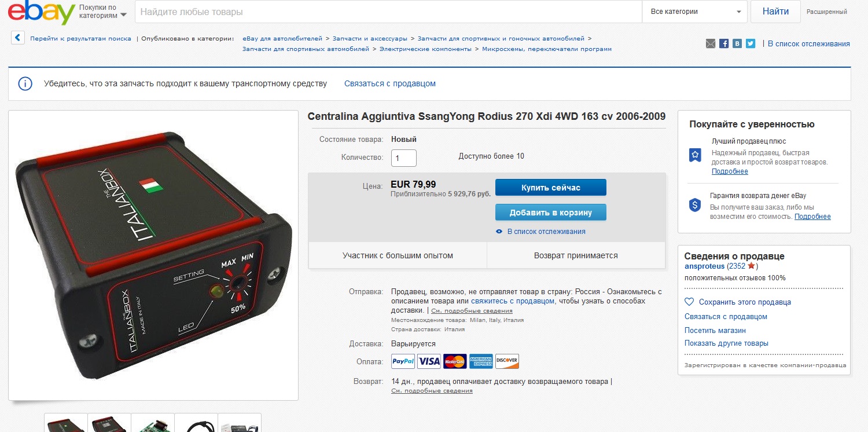Focus the search box 'Найдите любые товары'

click(388, 12)
